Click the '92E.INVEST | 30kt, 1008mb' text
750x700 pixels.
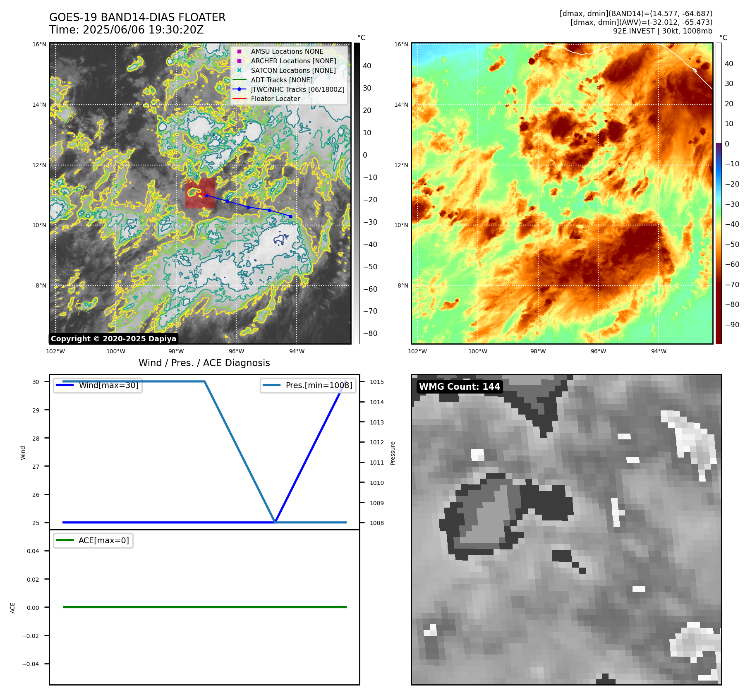663,31
